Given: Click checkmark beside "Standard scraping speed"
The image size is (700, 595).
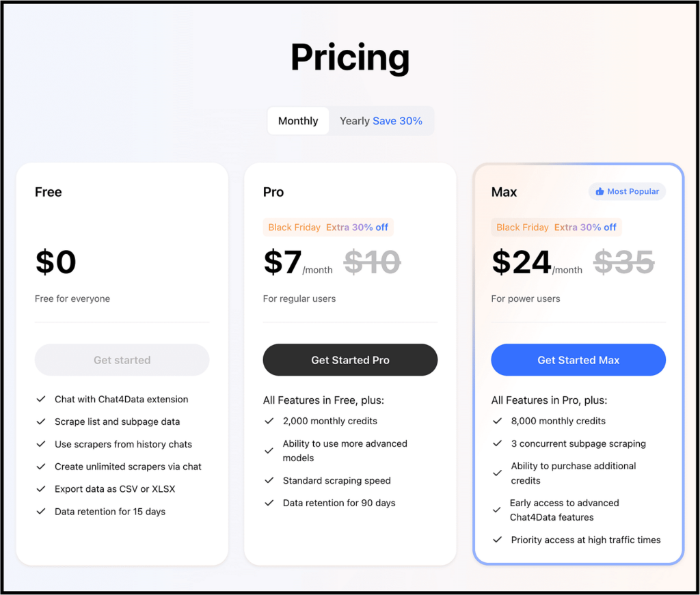Looking at the screenshot, I should coord(269,480).
